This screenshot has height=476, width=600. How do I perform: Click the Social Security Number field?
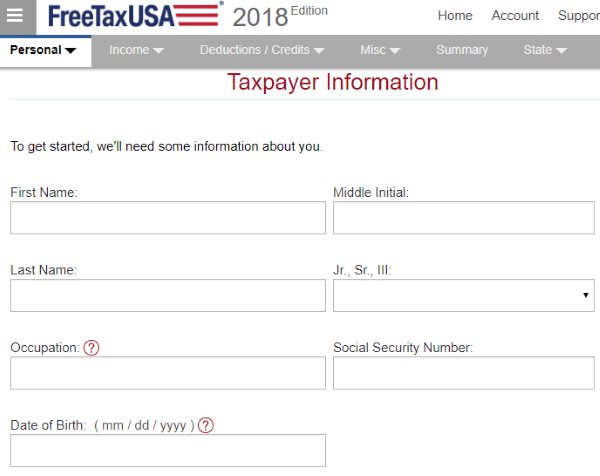(463, 373)
